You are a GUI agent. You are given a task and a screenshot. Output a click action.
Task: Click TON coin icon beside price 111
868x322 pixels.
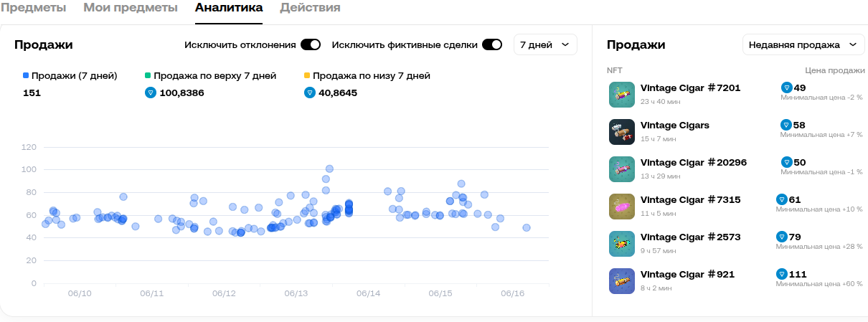[x=782, y=274]
